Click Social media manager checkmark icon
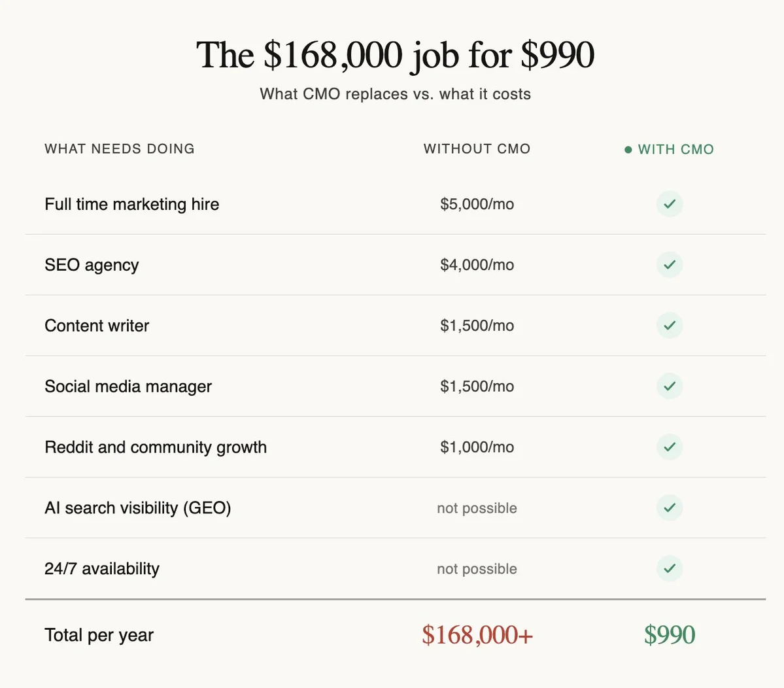 click(670, 386)
